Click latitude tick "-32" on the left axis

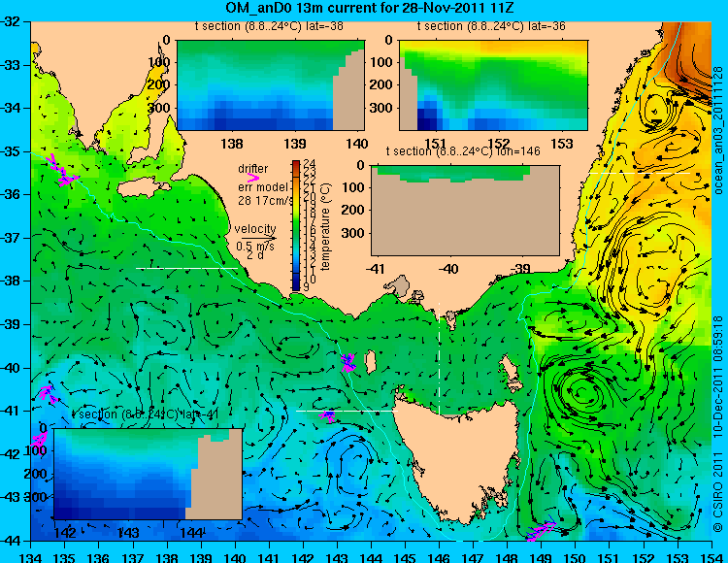11,21
